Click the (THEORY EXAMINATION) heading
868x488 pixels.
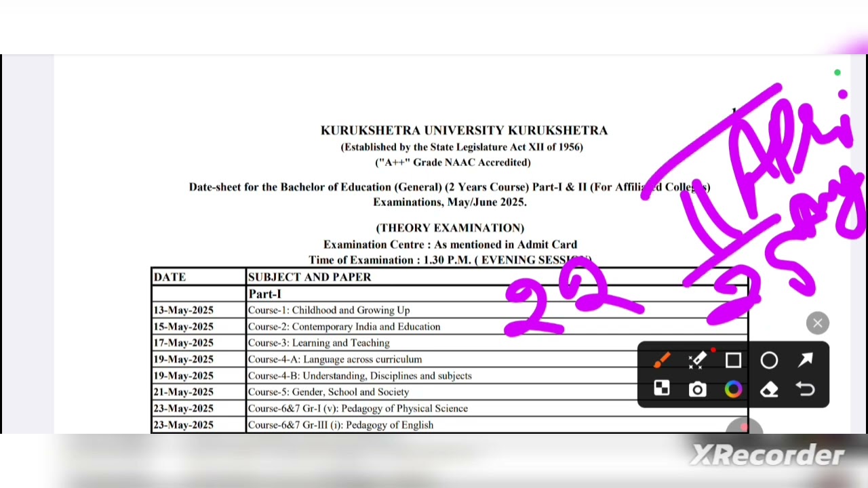tap(450, 228)
